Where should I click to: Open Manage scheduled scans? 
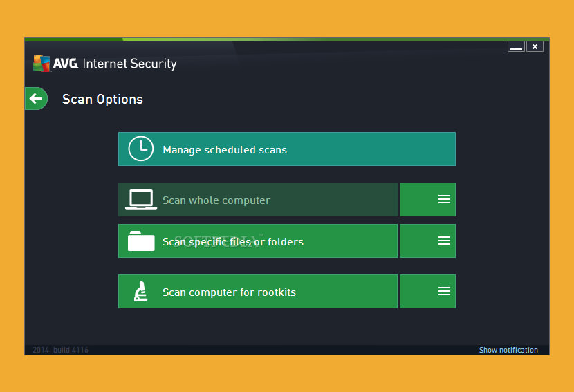(286, 149)
